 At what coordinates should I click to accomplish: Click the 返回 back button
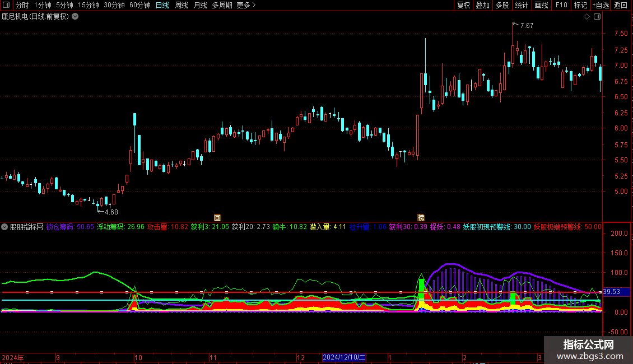pyautogui.click(x=621, y=5)
